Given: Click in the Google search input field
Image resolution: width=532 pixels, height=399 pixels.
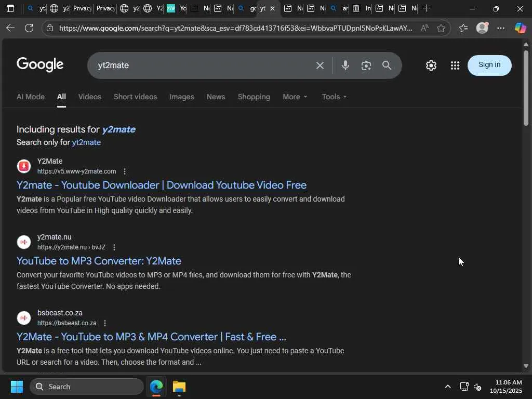Looking at the screenshot, I should click(x=204, y=65).
